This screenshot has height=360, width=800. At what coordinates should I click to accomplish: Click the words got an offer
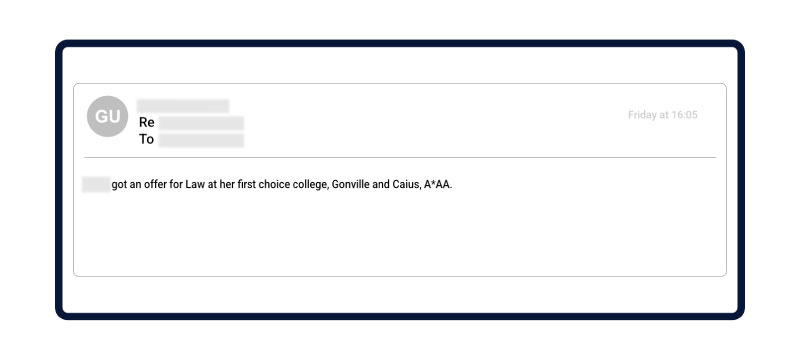click(x=139, y=185)
